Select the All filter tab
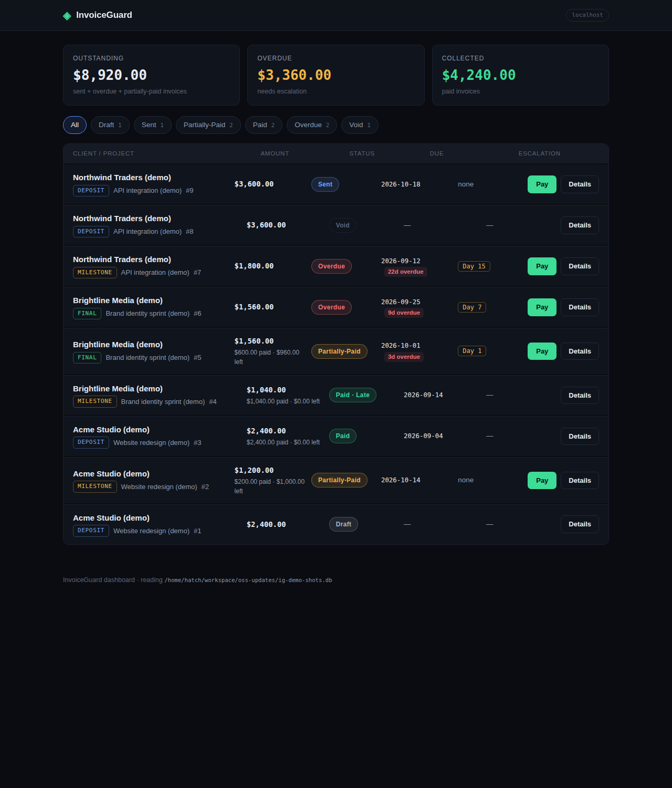672x788 pixels. 75,125
